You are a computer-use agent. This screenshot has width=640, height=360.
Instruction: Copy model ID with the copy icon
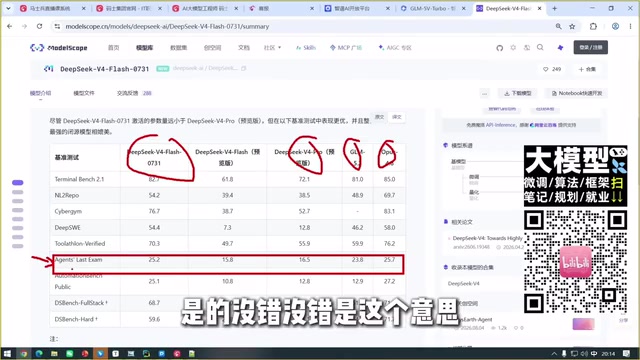click(244, 68)
